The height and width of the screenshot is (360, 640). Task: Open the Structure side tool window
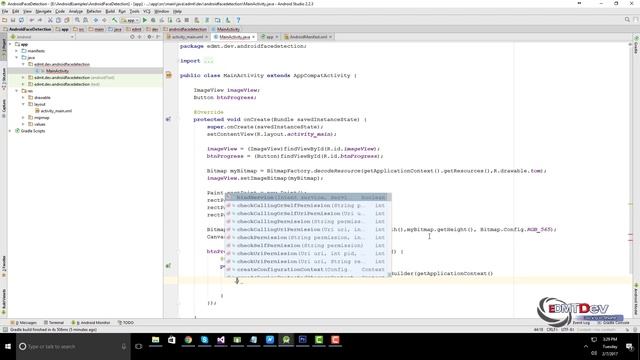pos(4,79)
